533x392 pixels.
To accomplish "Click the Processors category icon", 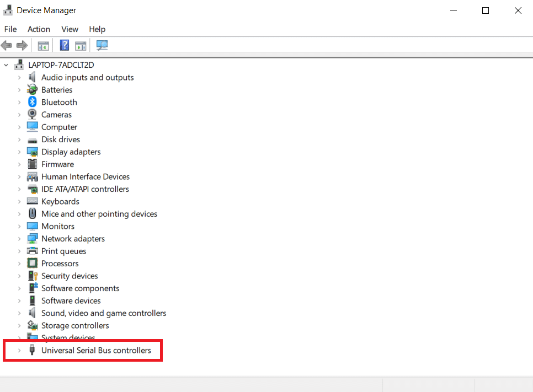I will coord(32,263).
